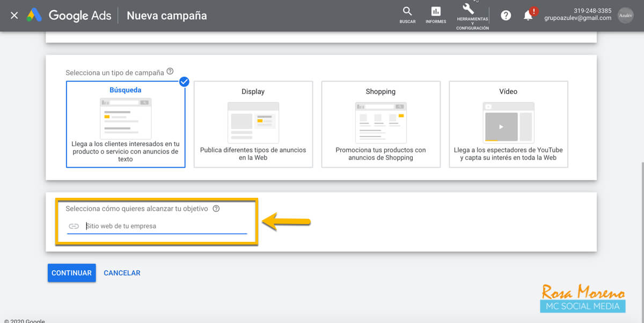644x323 pixels.
Task: Select the Display campaign type
Action: 253,124
